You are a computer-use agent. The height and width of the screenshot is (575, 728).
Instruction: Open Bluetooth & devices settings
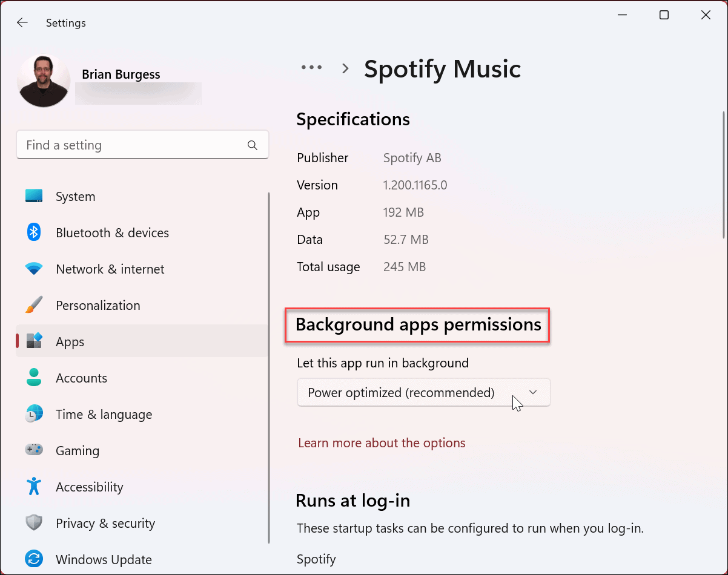click(142, 232)
